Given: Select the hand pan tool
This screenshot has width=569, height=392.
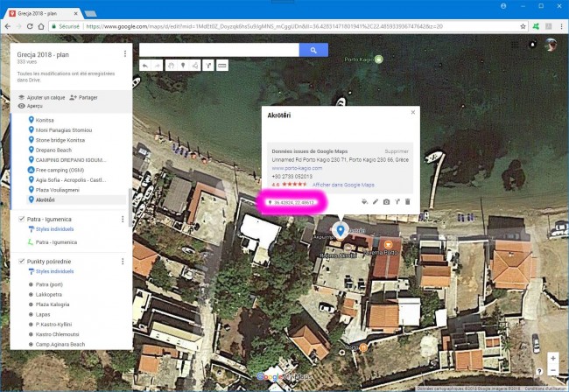Looking at the screenshot, I should (x=171, y=66).
